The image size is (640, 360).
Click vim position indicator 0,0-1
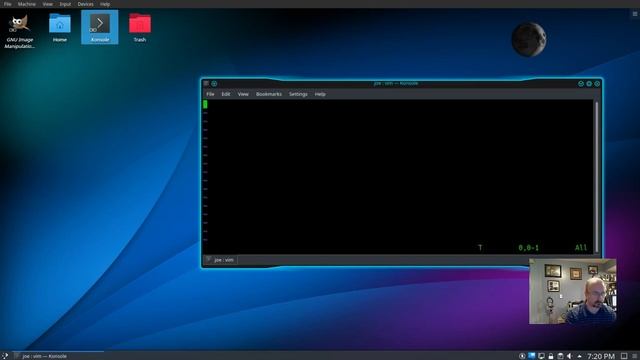click(528, 248)
